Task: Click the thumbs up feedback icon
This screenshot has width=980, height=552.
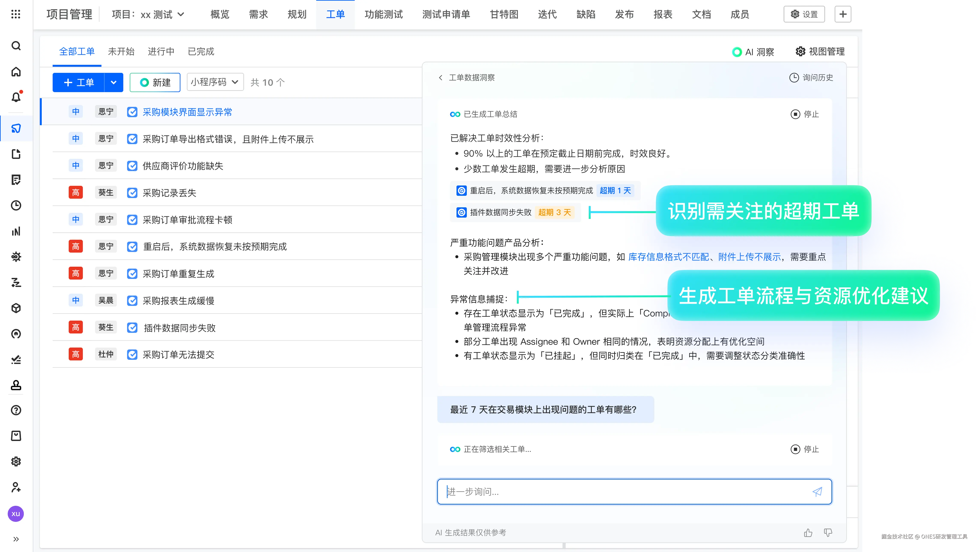Action: [808, 533]
